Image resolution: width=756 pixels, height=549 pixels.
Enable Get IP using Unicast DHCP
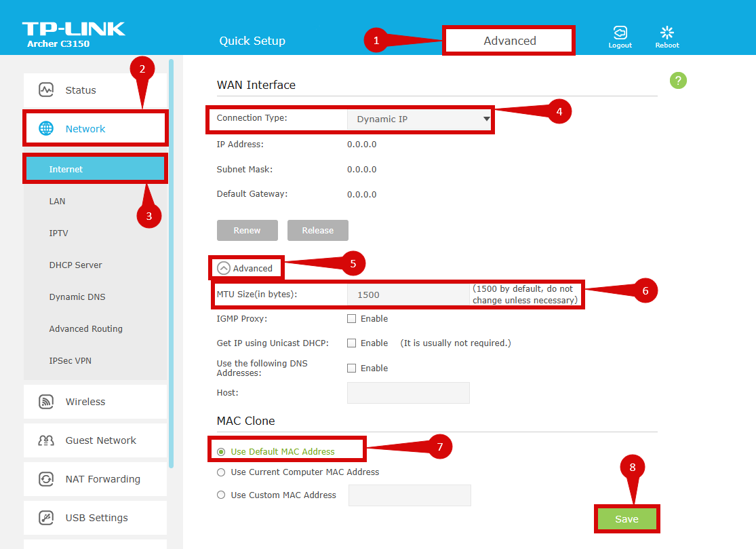(x=351, y=343)
